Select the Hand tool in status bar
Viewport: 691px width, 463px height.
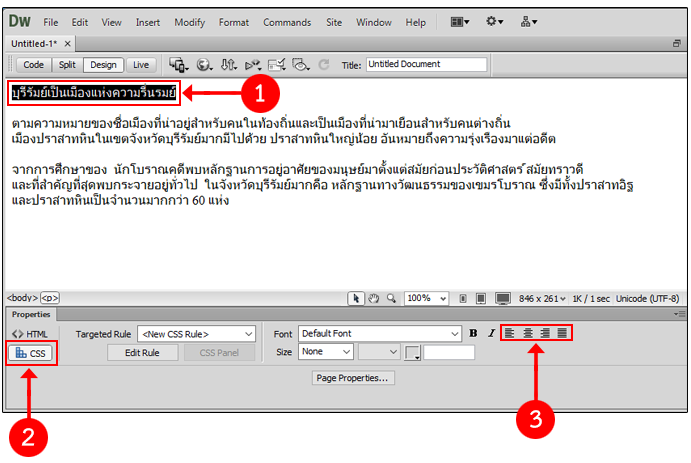[373, 298]
